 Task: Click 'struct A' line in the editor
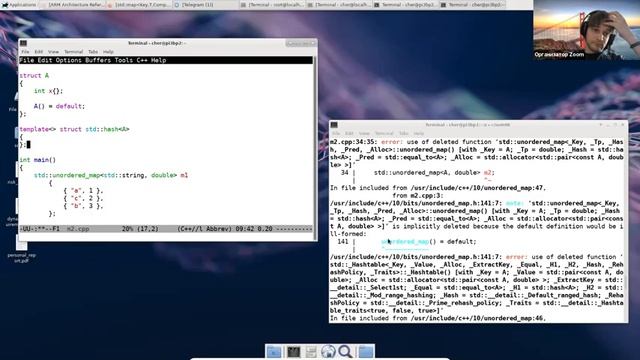34,76
